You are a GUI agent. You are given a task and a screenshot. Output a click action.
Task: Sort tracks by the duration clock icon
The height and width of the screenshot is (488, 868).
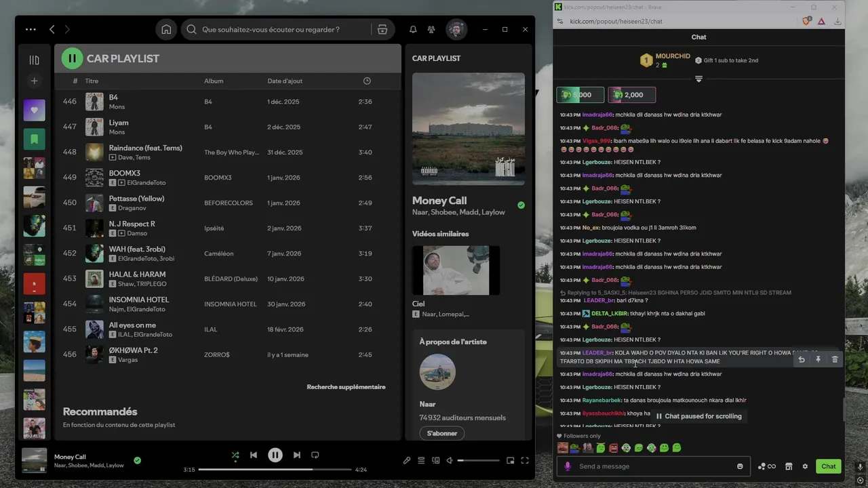coord(367,81)
